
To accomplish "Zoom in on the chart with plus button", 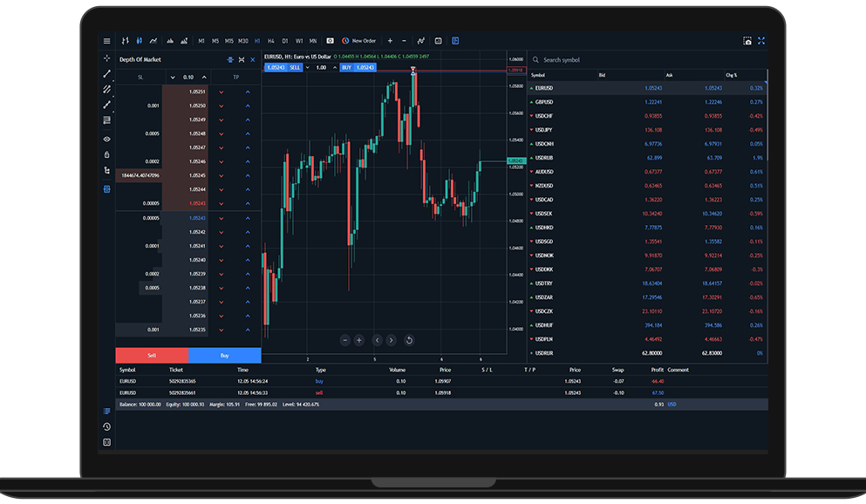I will click(359, 340).
